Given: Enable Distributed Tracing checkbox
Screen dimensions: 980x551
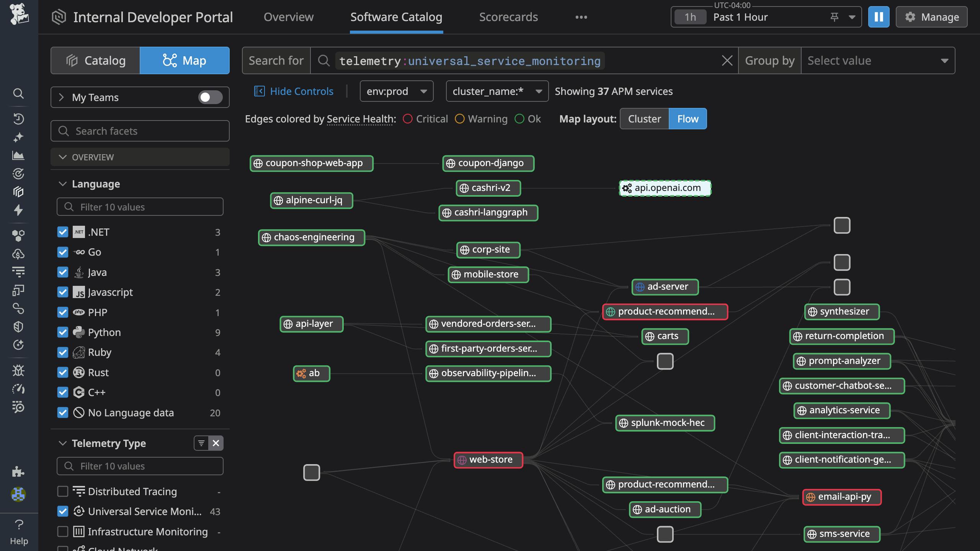Looking at the screenshot, I should [63, 491].
